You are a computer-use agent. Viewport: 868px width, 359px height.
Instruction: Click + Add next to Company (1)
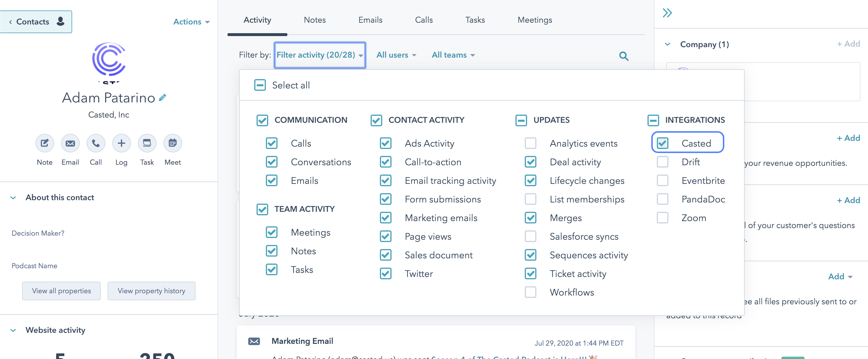click(x=848, y=44)
